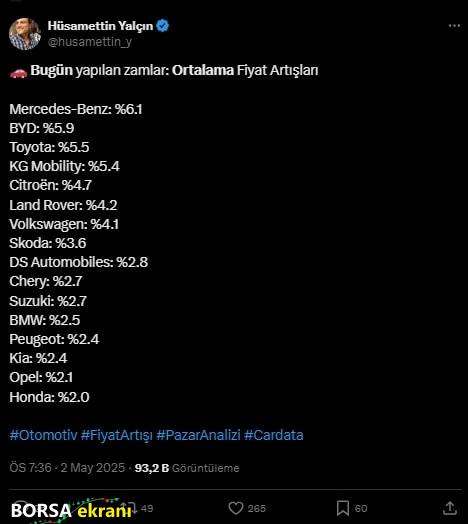Click the blue verified badge

pyautogui.click(x=163, y=26)
